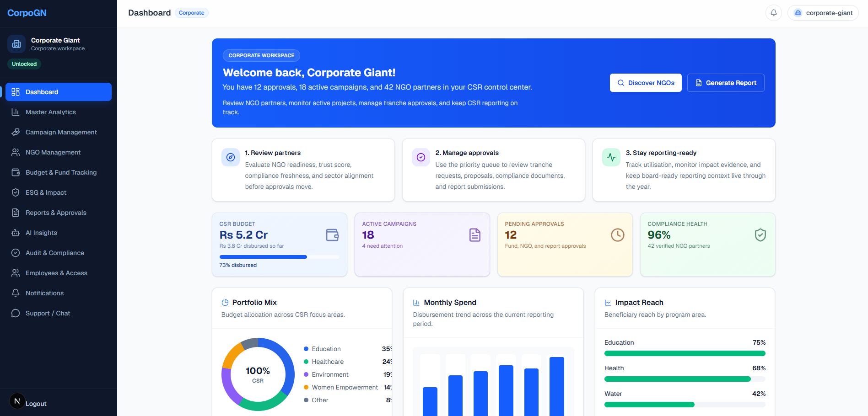Select ESG & Impact in sidebar
This screenshot has width=868, height=416.
[x=59, y=192]
